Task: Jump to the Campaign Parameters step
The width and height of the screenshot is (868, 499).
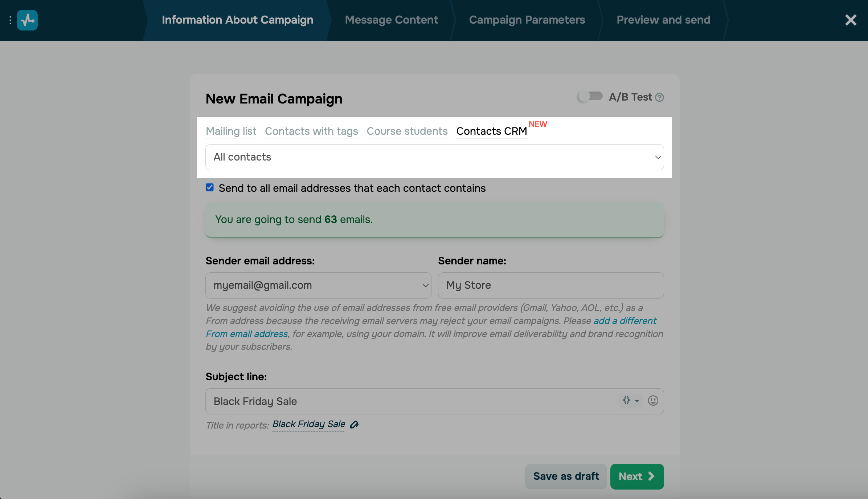Action: 527,20
